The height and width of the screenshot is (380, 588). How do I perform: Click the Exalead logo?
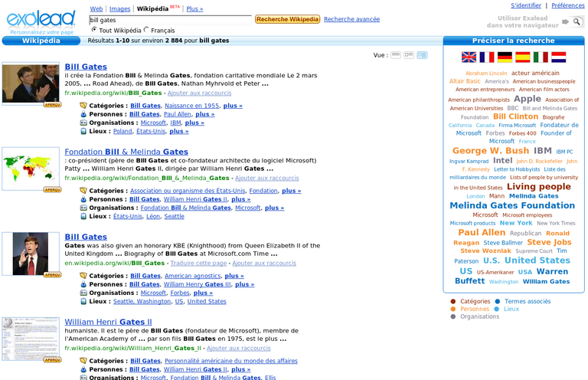[41, 18]
